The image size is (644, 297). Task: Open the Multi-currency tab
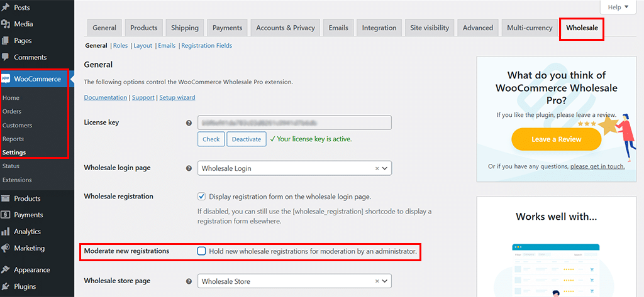[530, 28]
